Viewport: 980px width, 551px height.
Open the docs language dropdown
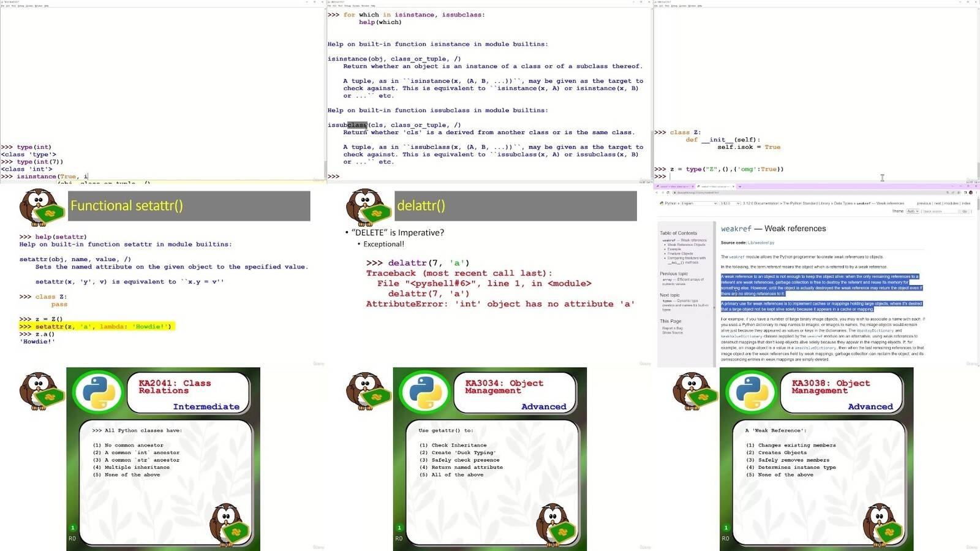tap(699, 203)
